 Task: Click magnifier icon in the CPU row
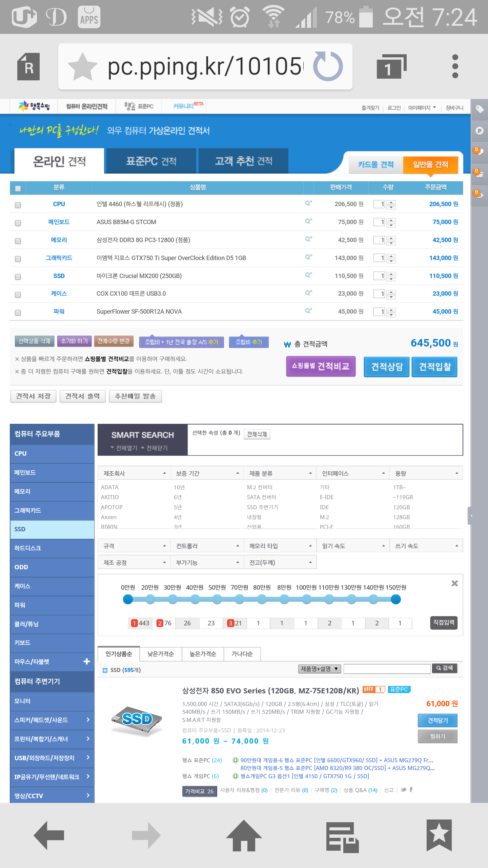pos(308,203)
